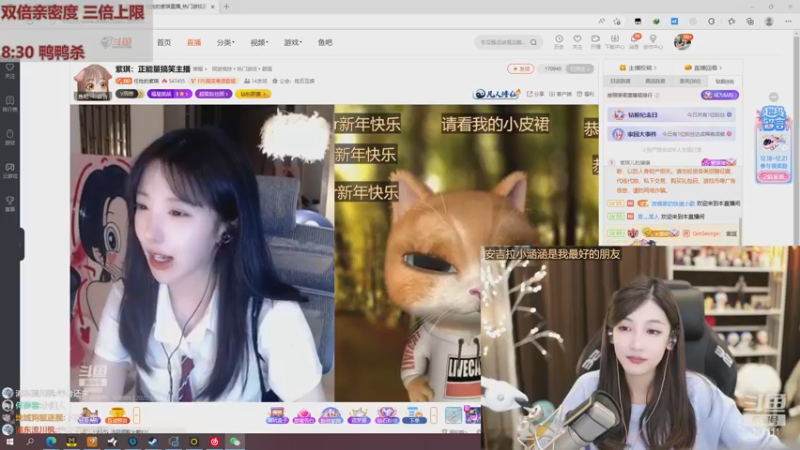
Task: Open the creator center bulb icon
Action: coord(653,42)
